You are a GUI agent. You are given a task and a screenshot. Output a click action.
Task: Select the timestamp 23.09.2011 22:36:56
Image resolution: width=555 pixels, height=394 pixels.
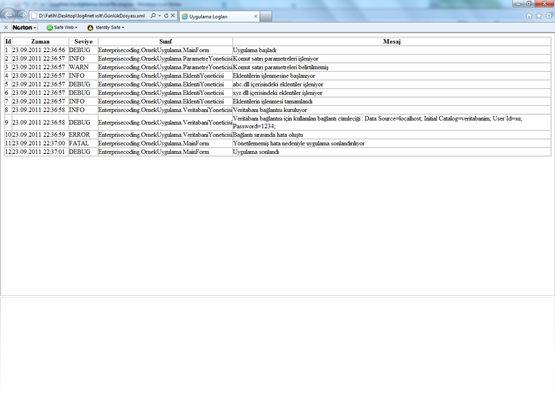tap(39, 50)
